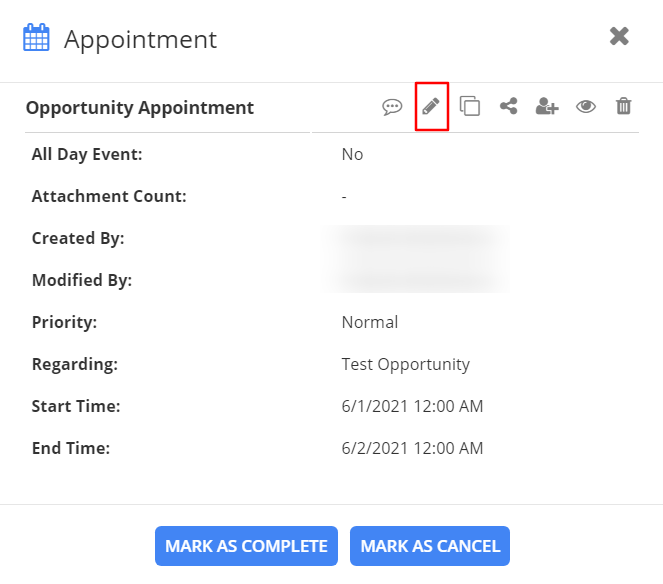Click the Test Opportunity regarding value

pyautogui.click(x=405, y=364)
